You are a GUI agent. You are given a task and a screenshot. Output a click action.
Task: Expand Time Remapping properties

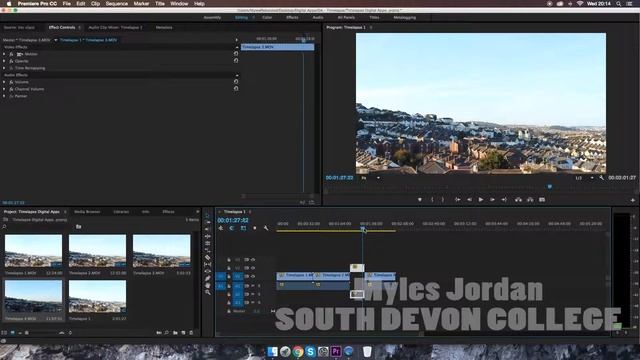pos(4,68)
